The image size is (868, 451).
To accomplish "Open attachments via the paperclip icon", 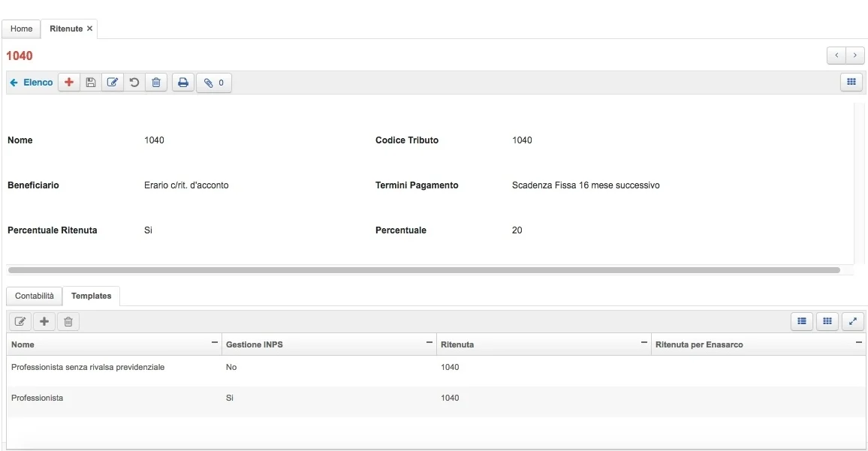I will (214, 83).
